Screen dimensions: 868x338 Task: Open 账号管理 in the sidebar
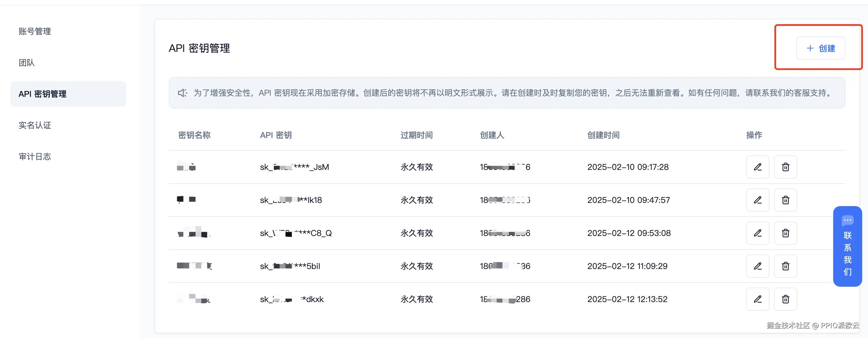[35, 31]
